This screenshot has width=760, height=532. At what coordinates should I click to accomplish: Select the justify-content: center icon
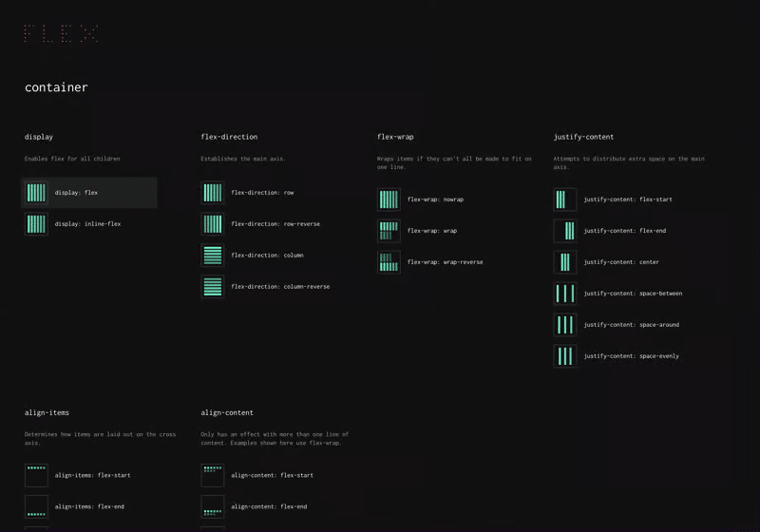[x=565, y=262]
